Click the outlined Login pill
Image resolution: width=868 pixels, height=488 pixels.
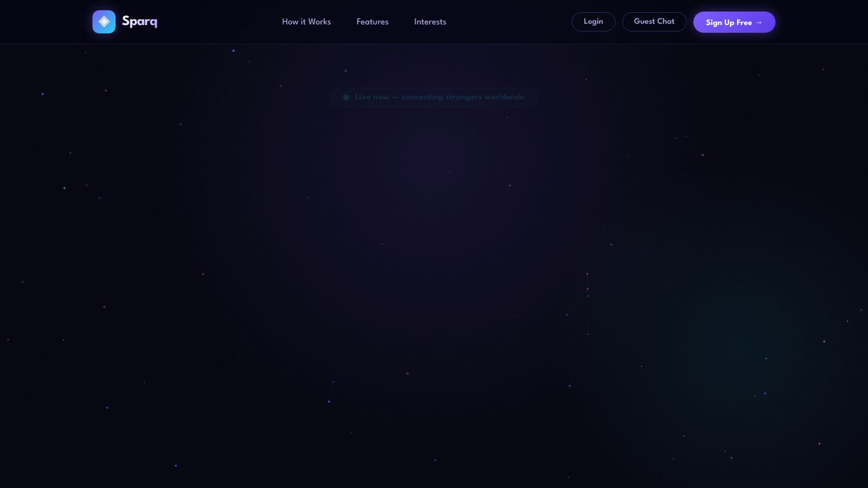593,22
